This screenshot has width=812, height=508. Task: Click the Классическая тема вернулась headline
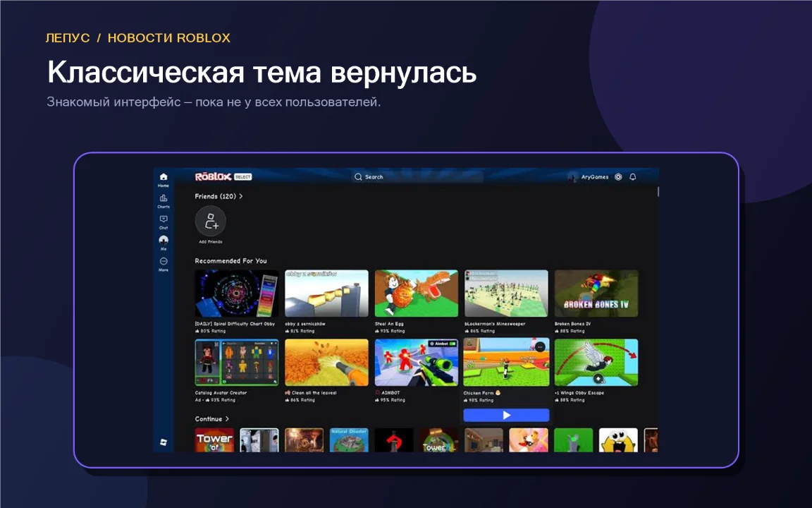(x=262, y=72)
